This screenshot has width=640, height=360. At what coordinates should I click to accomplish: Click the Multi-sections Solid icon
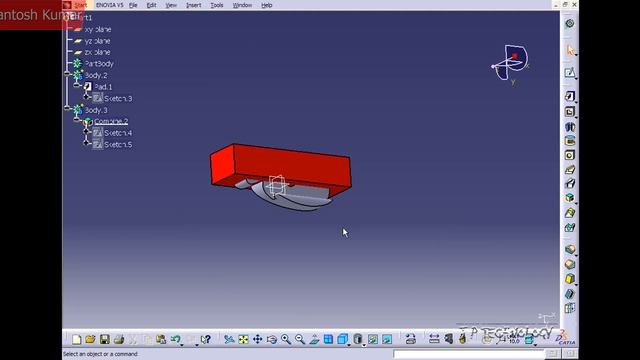570,213
